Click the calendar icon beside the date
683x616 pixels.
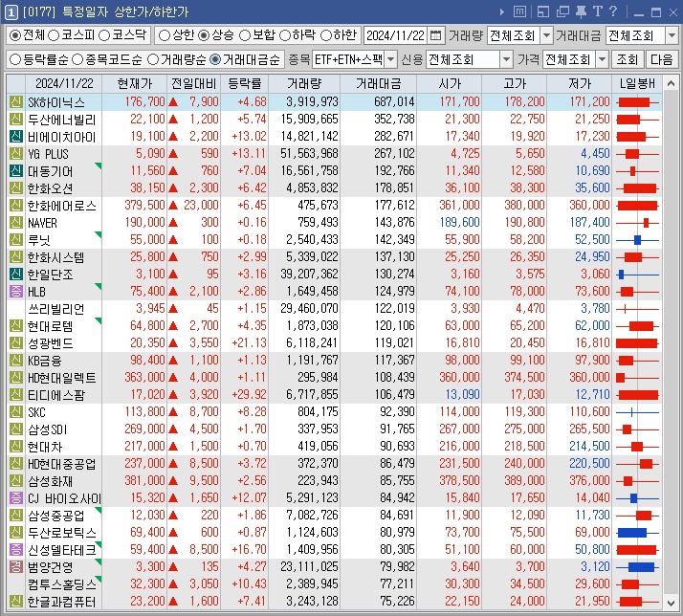tap(435, 35)
